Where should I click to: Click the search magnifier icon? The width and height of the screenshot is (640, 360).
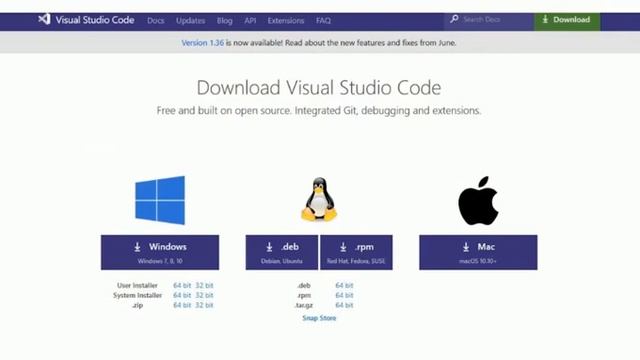[x=454, y=19]
